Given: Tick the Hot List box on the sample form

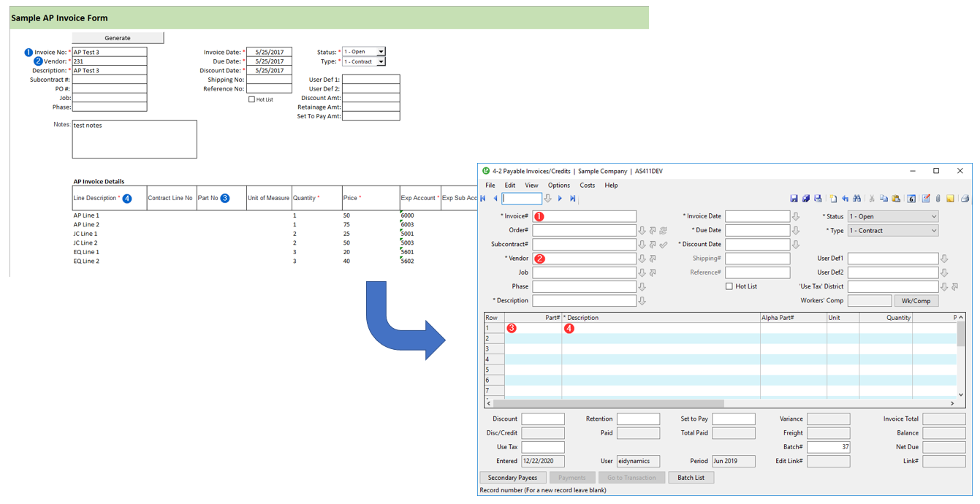Looking at the screenshot, I should pyautogui.click(x=251, y=99).
